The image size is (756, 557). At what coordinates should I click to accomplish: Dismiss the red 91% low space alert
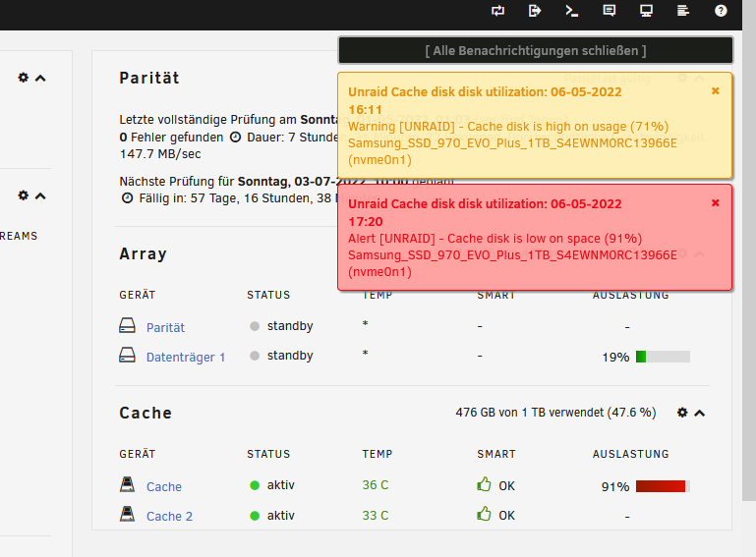tap(716, 202)
